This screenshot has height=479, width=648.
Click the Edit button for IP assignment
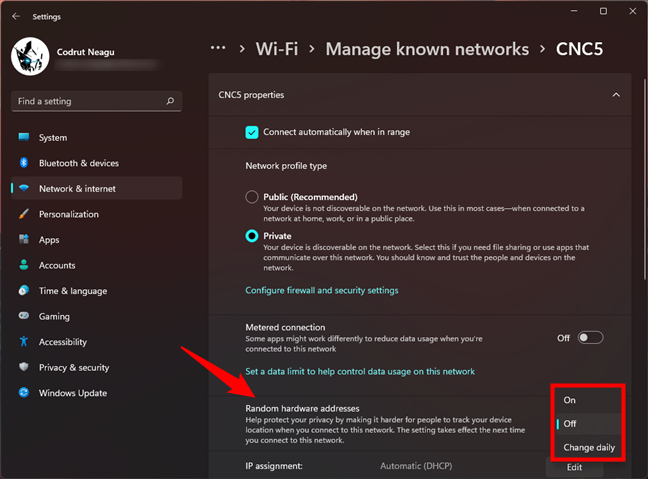click(x=574, y=467)
